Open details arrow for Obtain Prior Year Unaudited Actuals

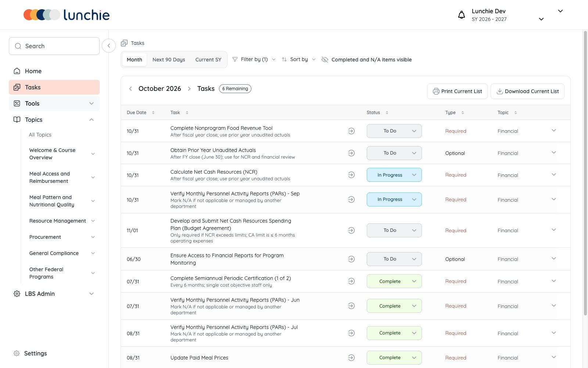(x=351, y=153)
